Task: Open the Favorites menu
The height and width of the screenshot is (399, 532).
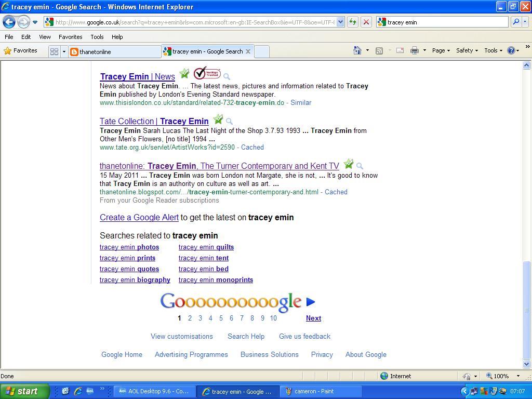Action: [x=71, y=37]
